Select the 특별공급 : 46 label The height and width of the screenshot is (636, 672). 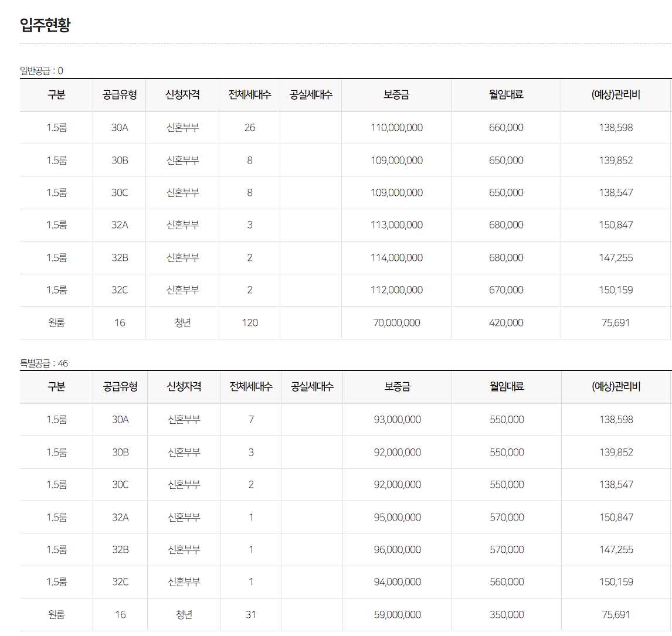44,363
